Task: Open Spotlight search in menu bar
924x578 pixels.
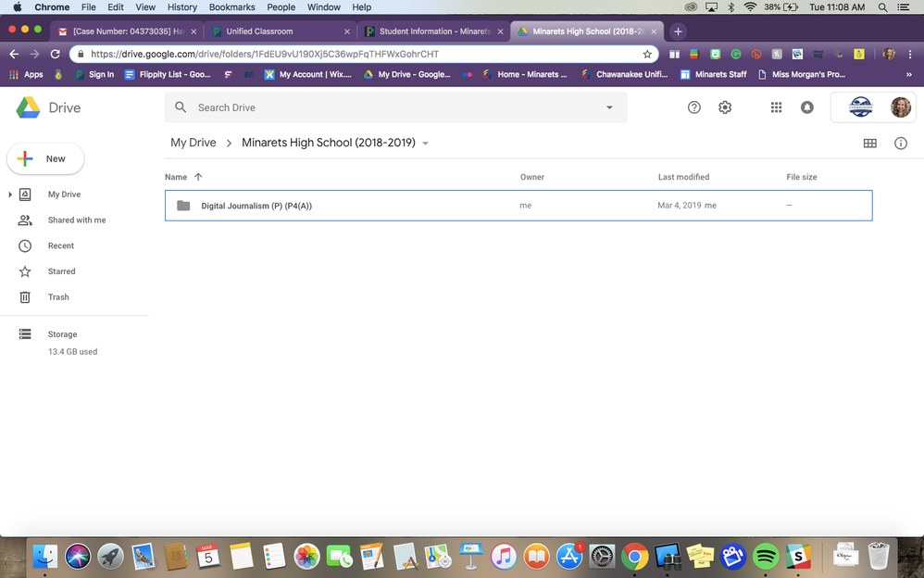Action: point(882,7)
